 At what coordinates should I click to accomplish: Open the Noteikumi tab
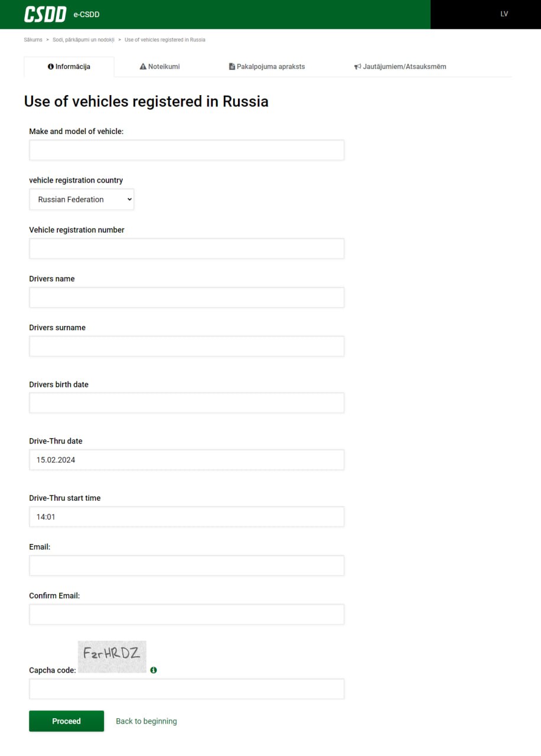click(159, 67)
